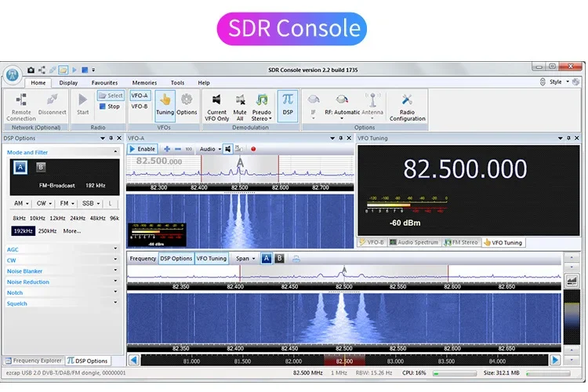Open the Span dropdown in spectrum toolbar
This screenshot has width=588, height=392.
click(x=245, y=258)
